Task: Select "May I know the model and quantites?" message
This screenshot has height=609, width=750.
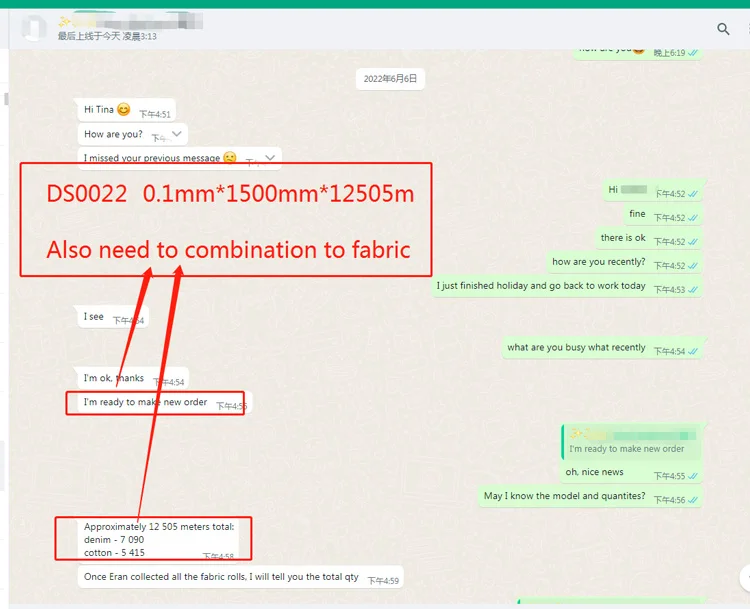Action: pos(564,496)
